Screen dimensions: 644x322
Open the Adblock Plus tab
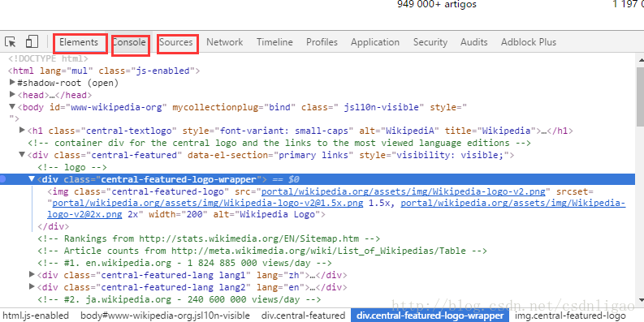point(529,42)
